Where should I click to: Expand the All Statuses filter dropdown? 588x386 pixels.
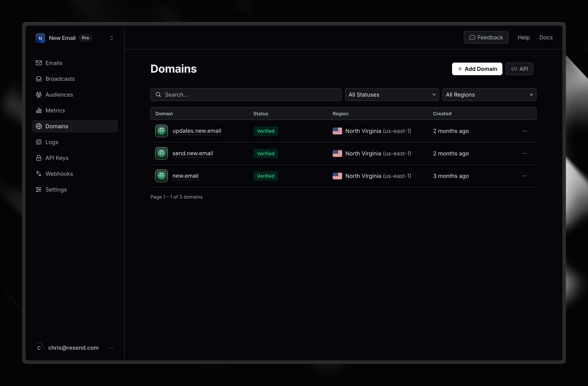coord(392,95)
